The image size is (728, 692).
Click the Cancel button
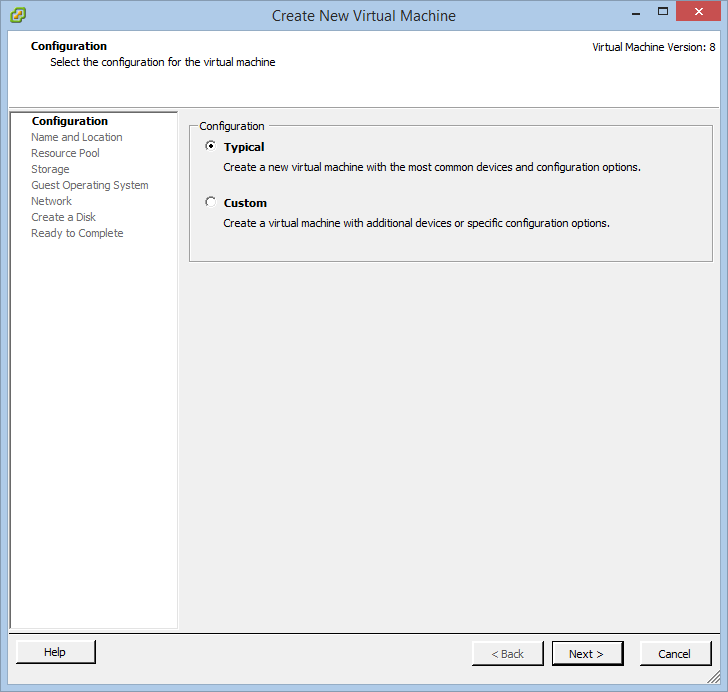(x=675, y=653)
